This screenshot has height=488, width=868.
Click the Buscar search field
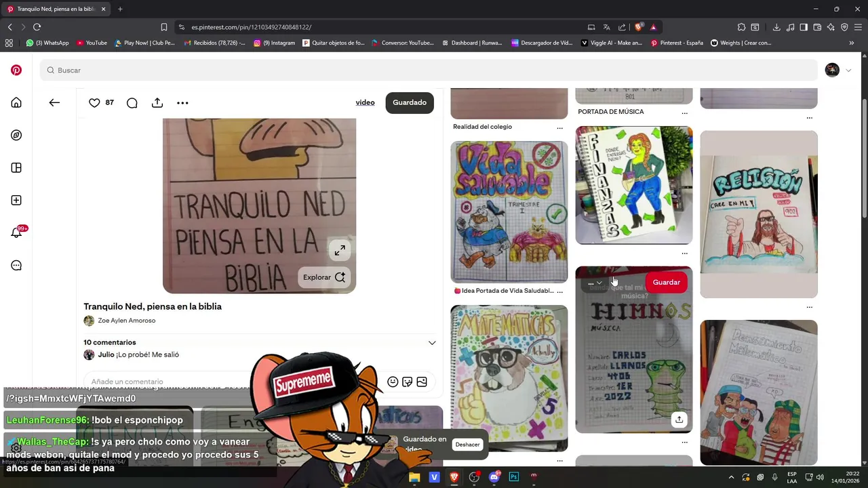tap(429, 70)
